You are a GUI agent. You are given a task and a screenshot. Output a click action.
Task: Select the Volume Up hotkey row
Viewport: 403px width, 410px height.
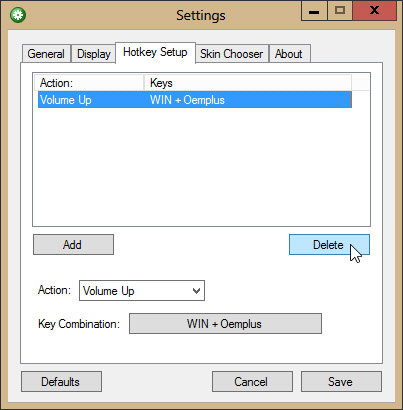[195, 100]
